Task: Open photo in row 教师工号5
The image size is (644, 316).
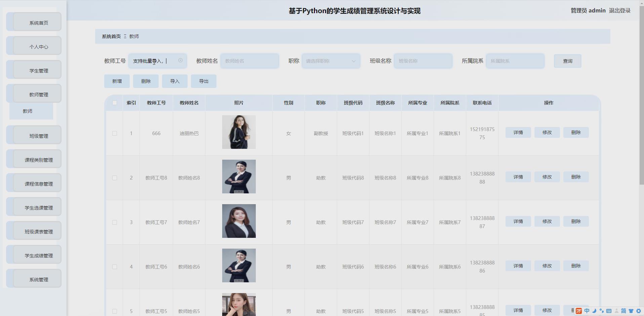Action: [239, 305]
